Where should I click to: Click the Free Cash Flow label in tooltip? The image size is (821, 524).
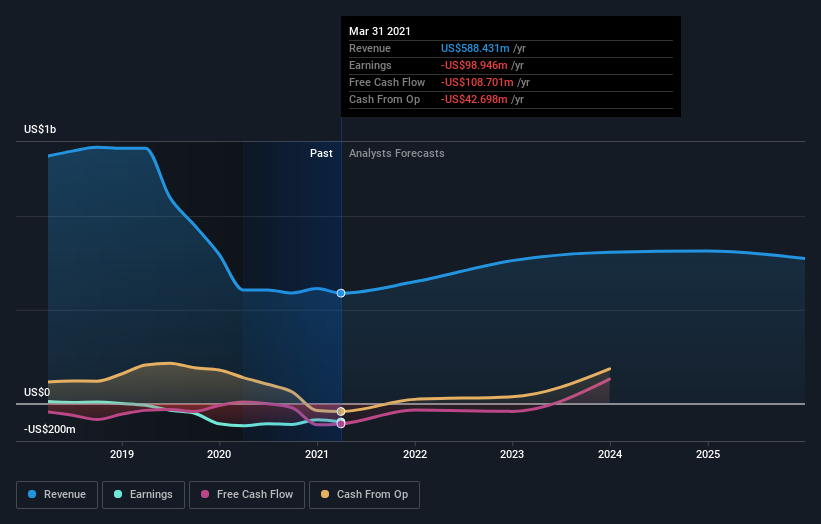pos(387,82)
